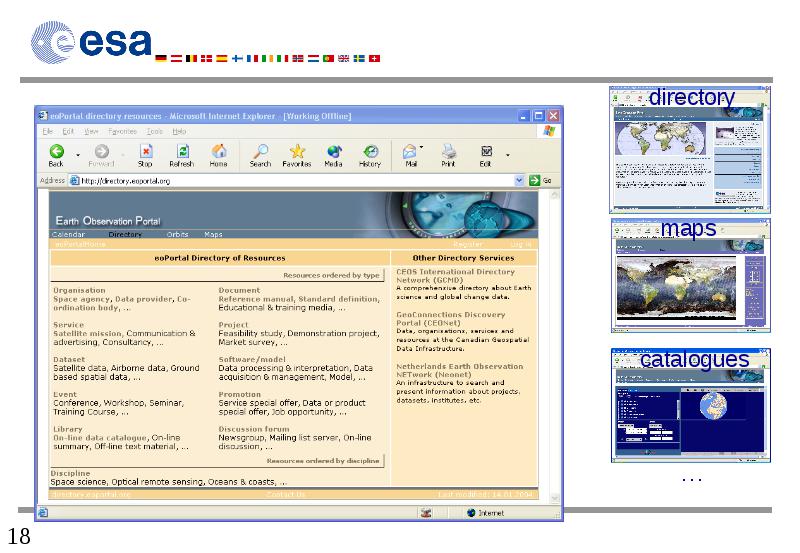The height and width of the screenshot is (553, 800).
Task: Click the Refresh page icon
Action: [x=182, y=152]
